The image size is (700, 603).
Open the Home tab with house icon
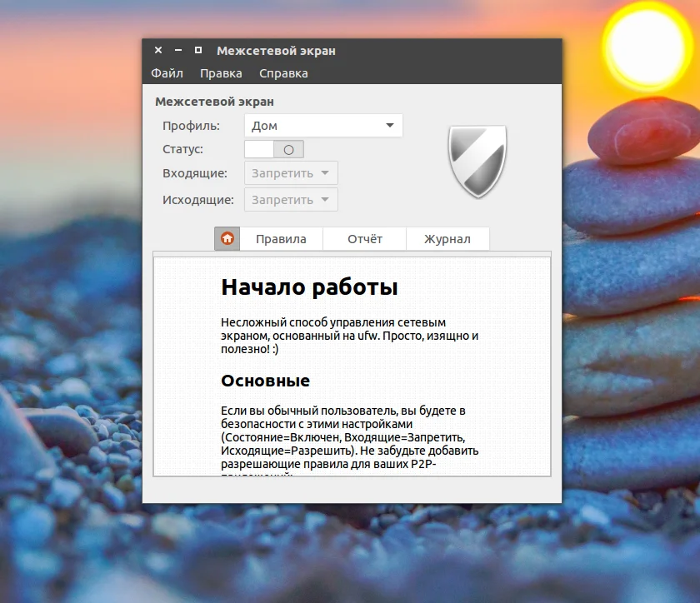(227, 239)
